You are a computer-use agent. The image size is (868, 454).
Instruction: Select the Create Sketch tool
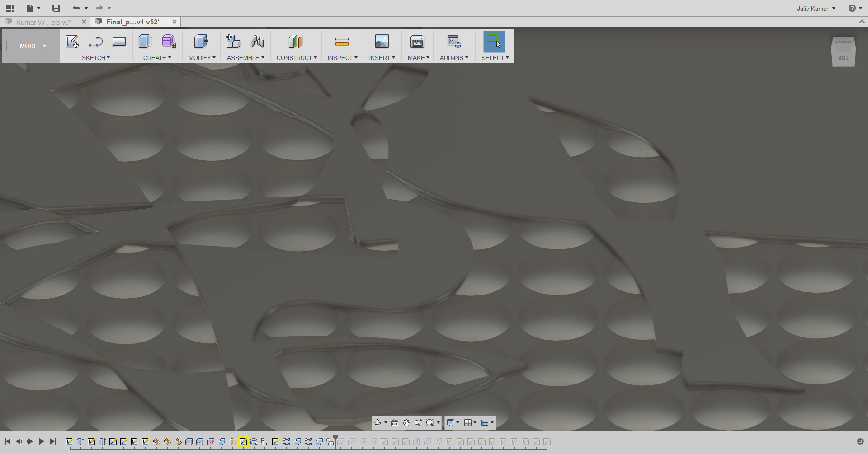click(72, 42)
